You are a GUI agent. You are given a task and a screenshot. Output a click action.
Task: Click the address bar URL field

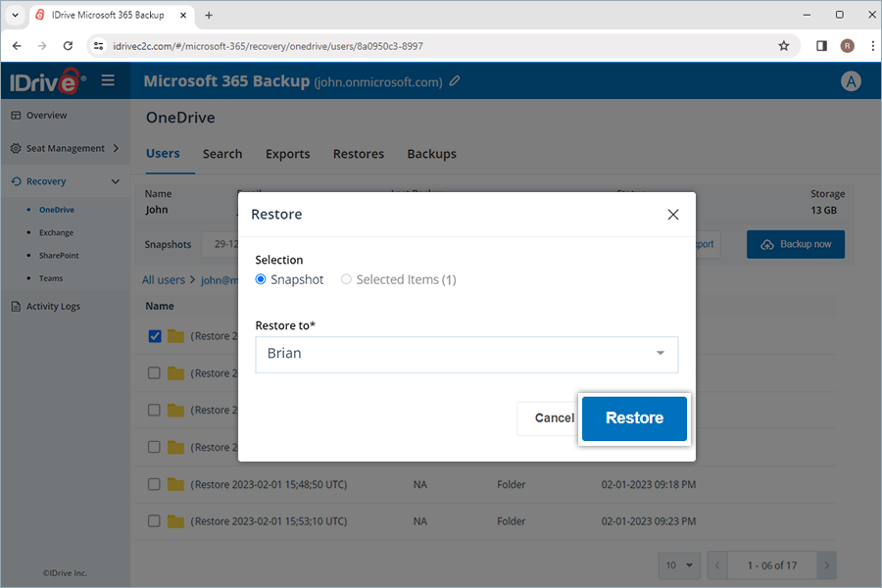point(444,46)
